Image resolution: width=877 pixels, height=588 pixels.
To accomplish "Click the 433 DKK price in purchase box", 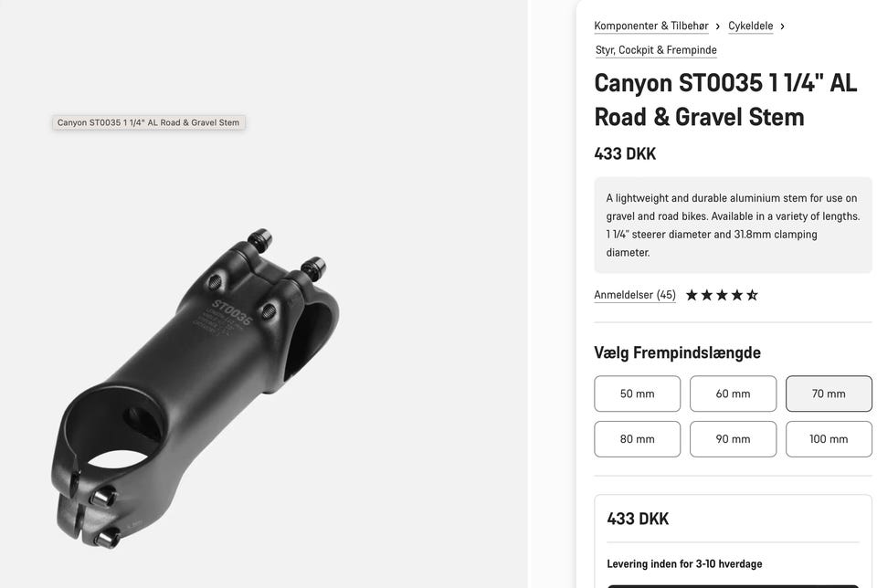I will point(638,519).
